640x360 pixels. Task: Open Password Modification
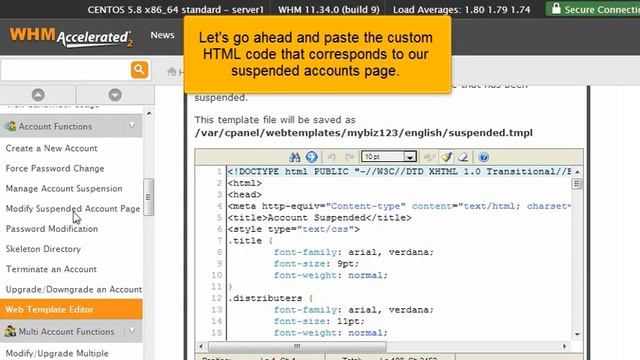[x=52, y=229]
